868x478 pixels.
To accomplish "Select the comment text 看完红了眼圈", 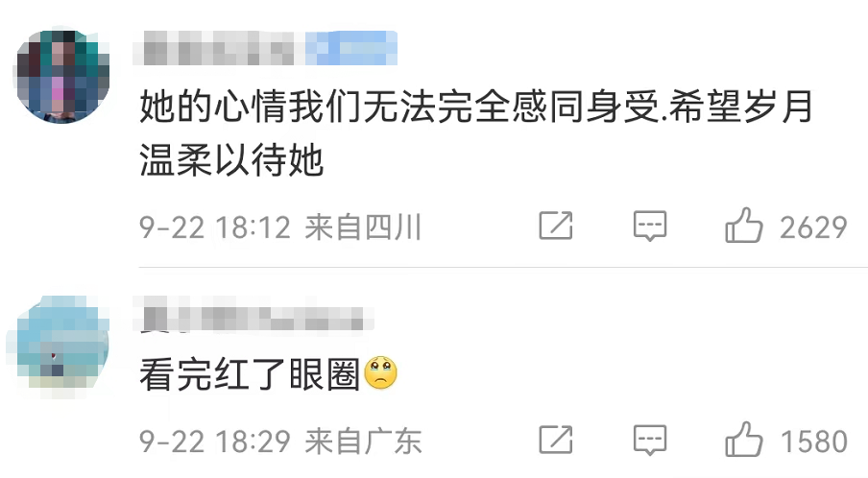I will (x=250, y=374).
